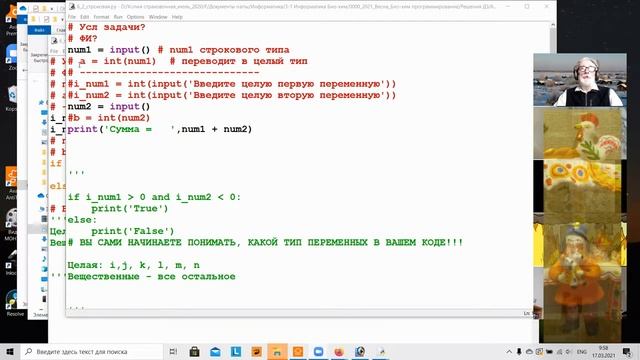Screen dimensions: 640x360
Task: Open Microsoft Store from the taskbar
Action: pos(194,351)
